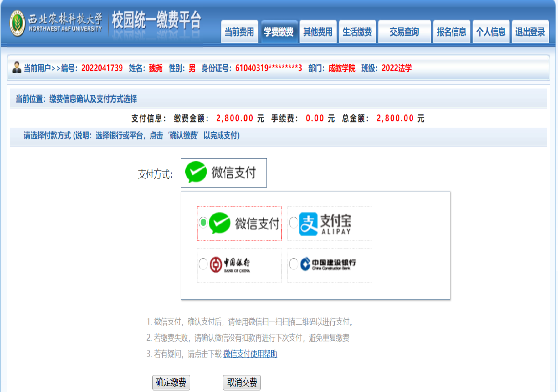
Task: View the 个人信息 tab
Action: tap(491, 32)
